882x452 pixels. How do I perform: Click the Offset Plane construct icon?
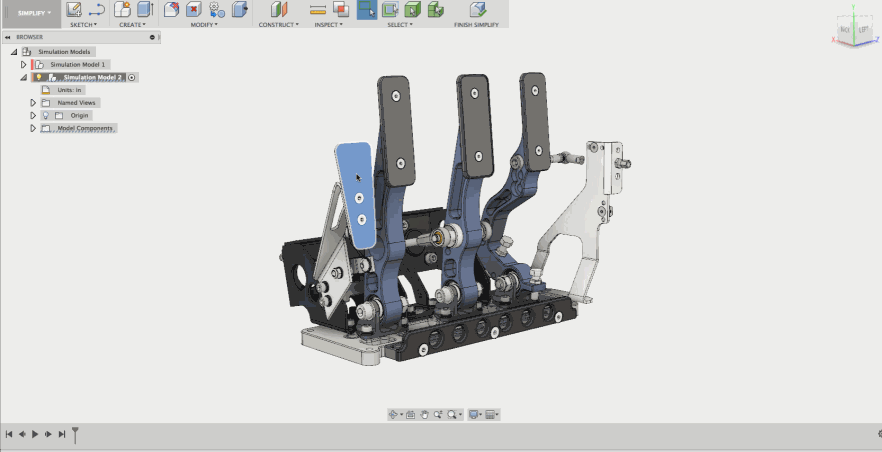coord(279,9)
